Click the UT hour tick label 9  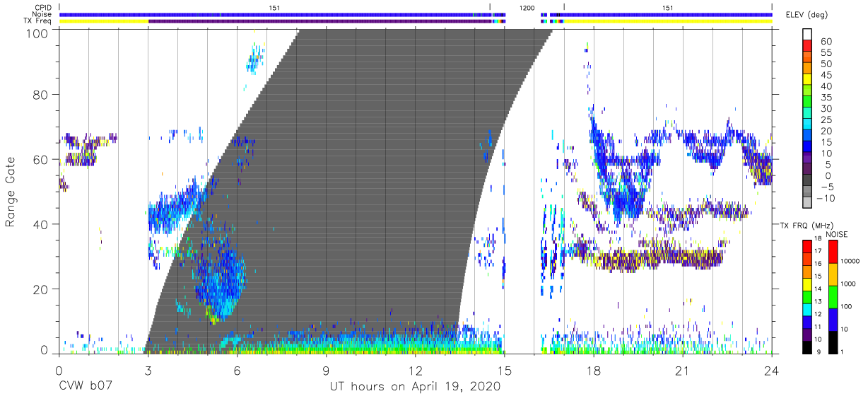(326, 371)
